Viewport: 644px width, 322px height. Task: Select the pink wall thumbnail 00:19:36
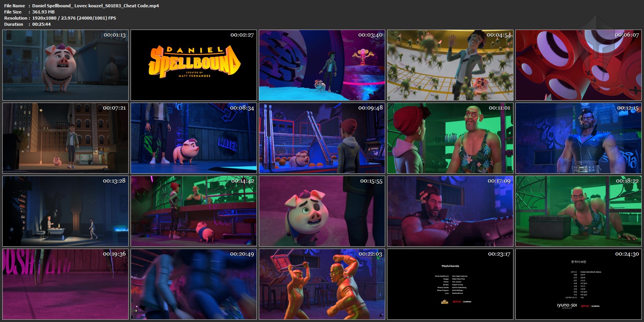click(x=65, y=284)
